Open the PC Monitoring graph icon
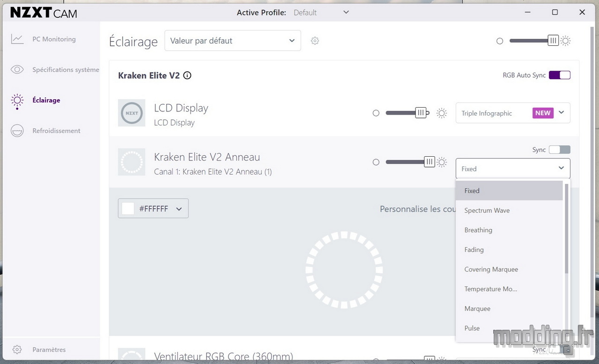Screen dimensions: 599x364 [x=17, y=39]
